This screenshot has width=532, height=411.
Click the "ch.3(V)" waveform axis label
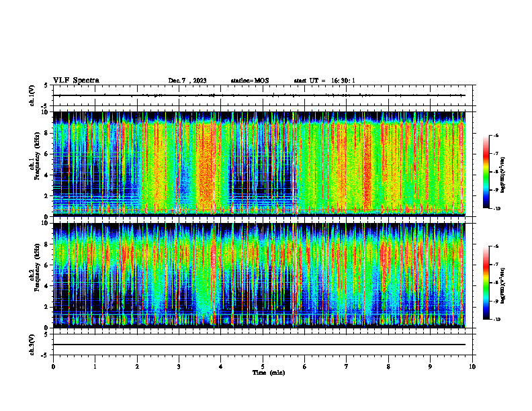pyautogui.click(x=32, y=345)
